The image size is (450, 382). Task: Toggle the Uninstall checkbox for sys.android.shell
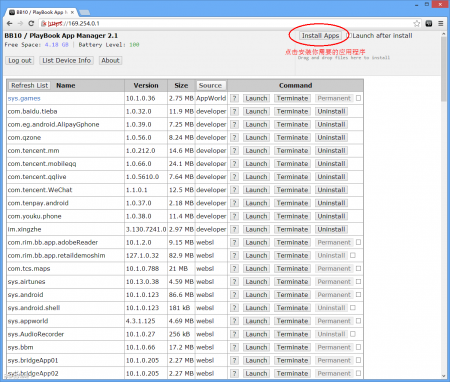point(353,308)
